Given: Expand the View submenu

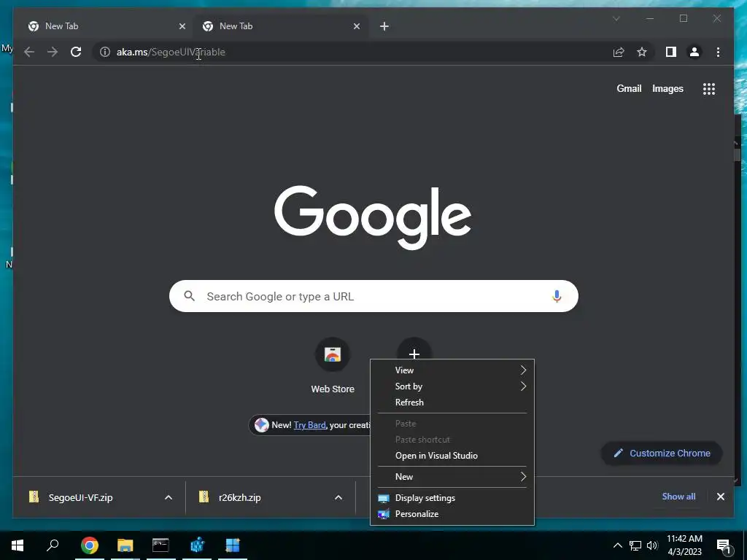Looking at the screenshot, I should (452, 370).
